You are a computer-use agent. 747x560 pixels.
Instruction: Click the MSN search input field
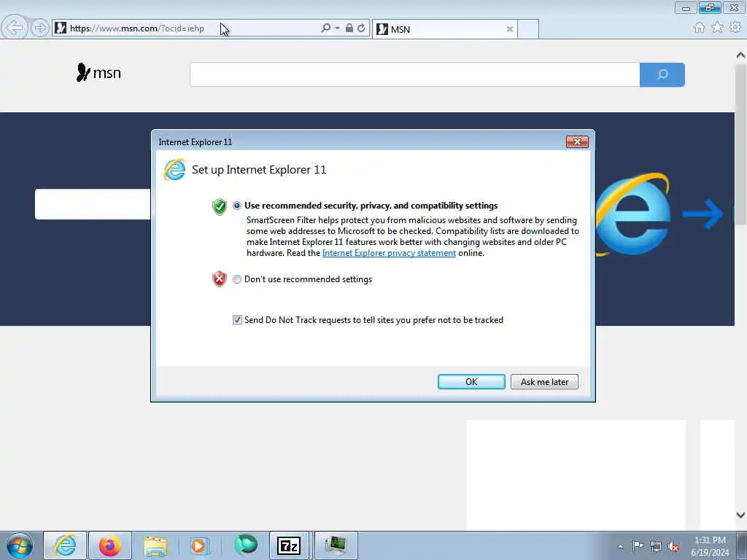tap(414, 74)
